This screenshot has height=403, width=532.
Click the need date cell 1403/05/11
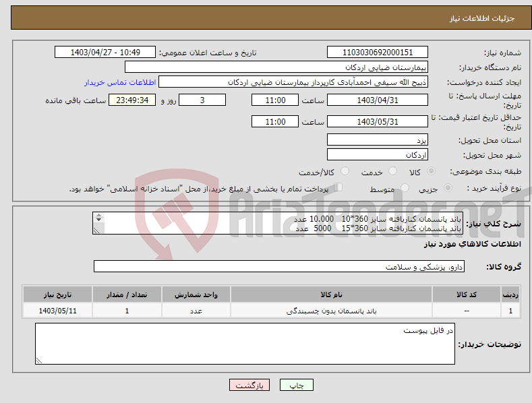pyautogui.click(x=58, y=311)
